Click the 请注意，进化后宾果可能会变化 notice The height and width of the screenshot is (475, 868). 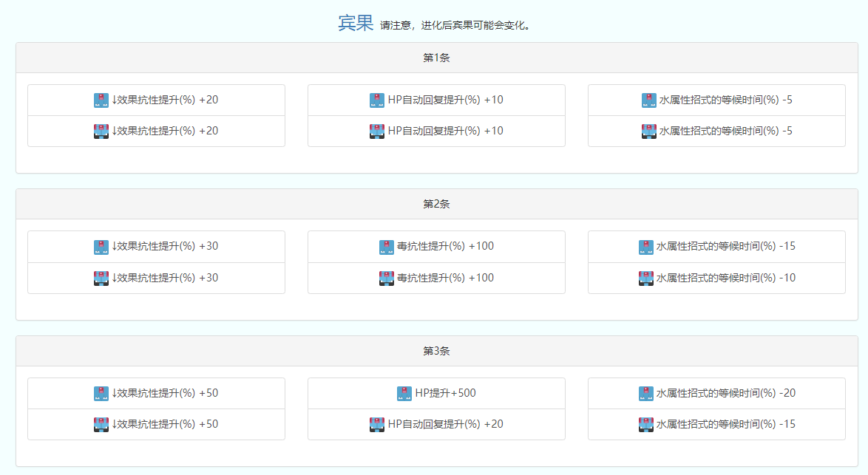pyautogui.click(x=455, y=26)
